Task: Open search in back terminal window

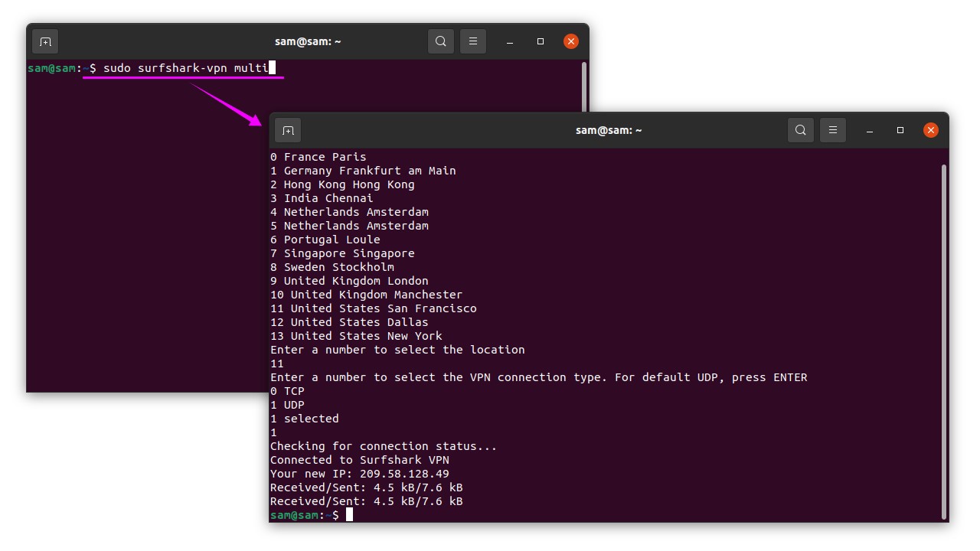Action: tap(441, 41)
